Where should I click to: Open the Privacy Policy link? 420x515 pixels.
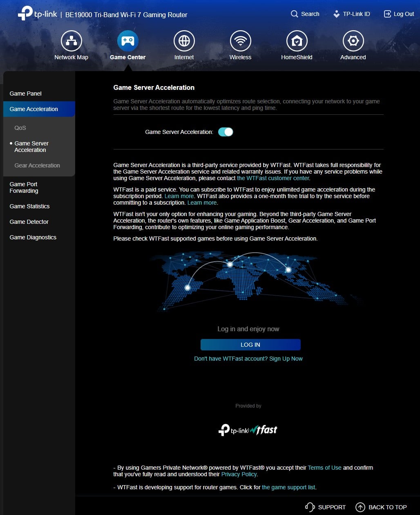point(239,474)
